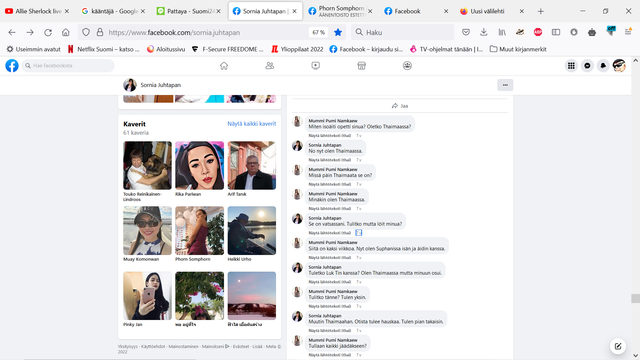Screen dimensions: 640x360
Task: Click the Facebook logo icon
Action: point(12,65)
